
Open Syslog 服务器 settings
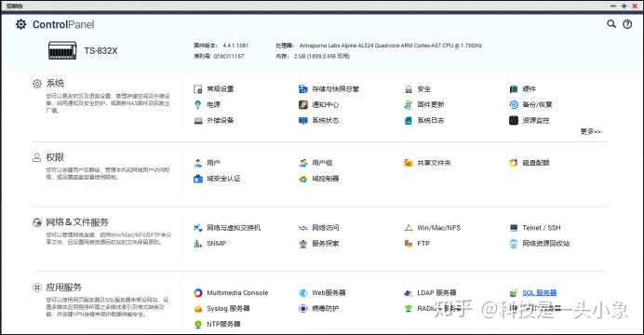pos(221,308)
